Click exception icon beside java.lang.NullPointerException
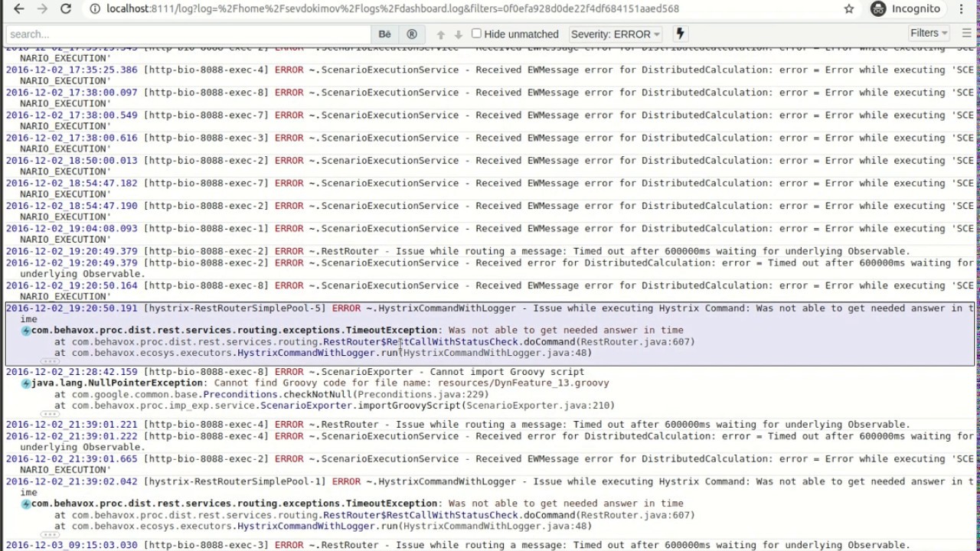The width and height of the screenshot is (980, 551). click(x=26, y=383)
